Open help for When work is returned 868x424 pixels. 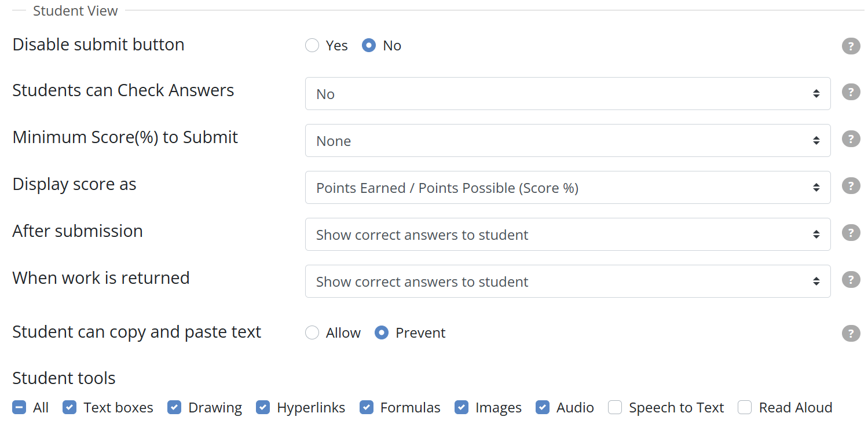[851, 280]
